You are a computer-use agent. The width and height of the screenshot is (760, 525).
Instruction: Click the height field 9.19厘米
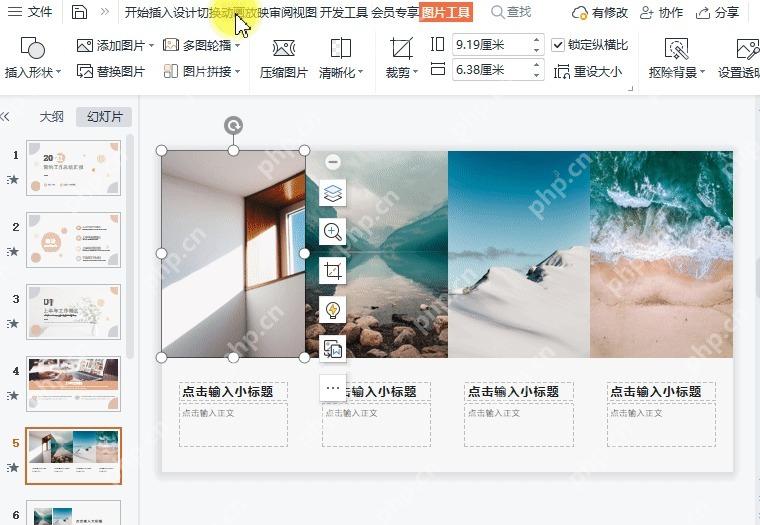(491, 45)
